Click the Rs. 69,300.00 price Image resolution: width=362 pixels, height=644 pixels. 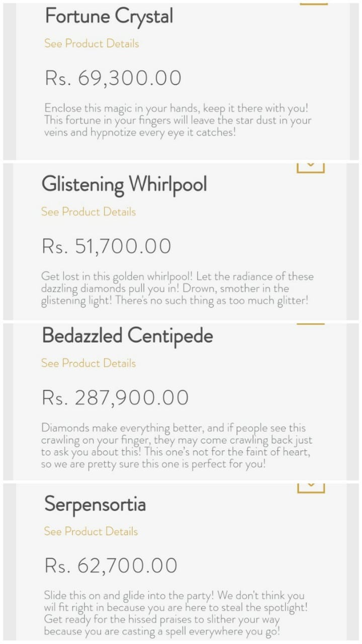113,78
